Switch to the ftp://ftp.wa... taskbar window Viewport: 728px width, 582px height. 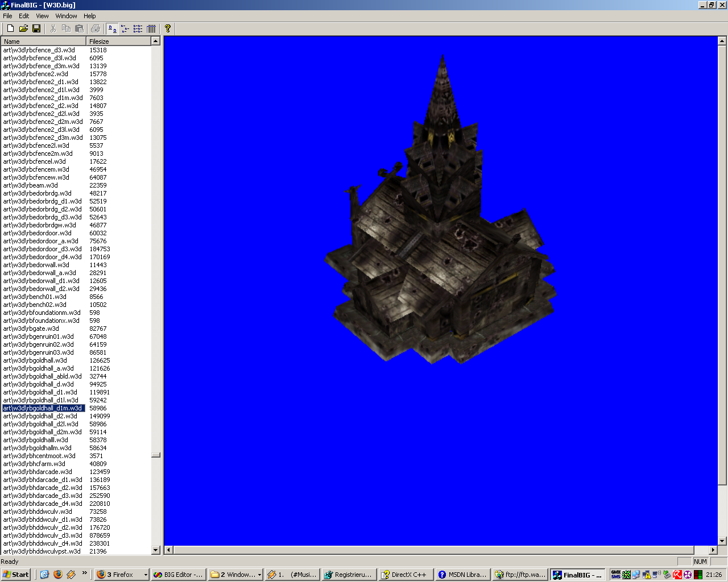[x=519, y=575]
